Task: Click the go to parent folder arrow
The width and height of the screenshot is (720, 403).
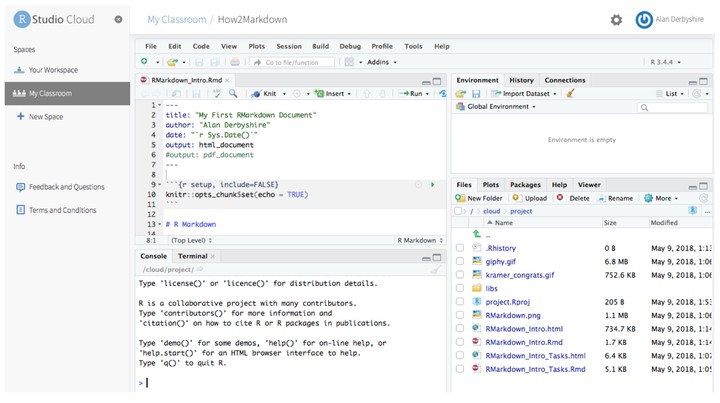Action: pyautogui.click(x=477, y=234)
